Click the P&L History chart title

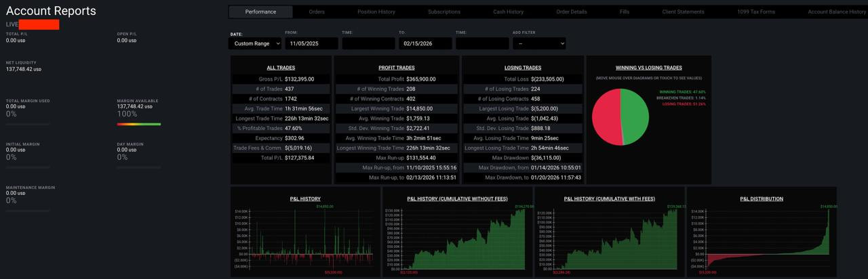[305, 198]
